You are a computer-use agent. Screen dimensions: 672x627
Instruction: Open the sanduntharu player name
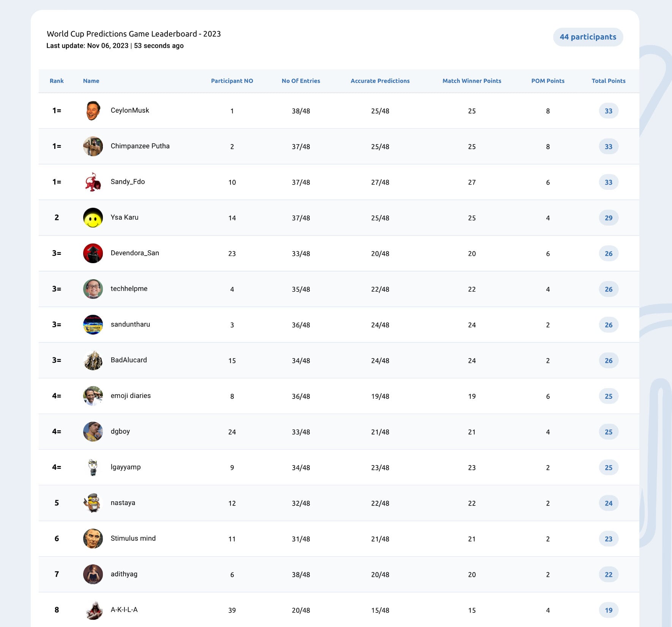click(x=130, y=324)
